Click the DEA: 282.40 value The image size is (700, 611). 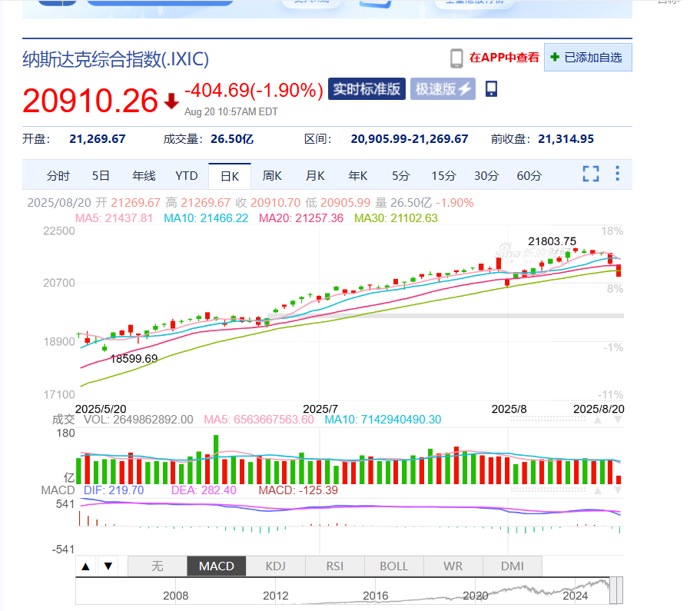pos(204,490)
